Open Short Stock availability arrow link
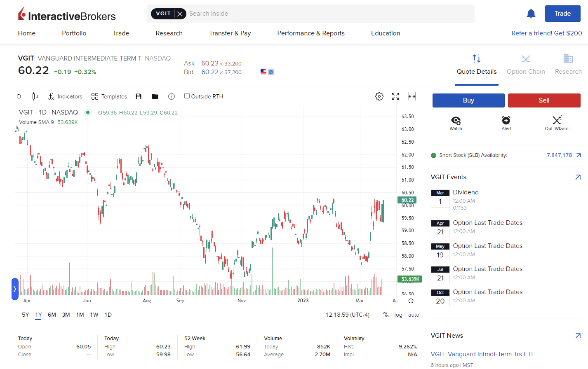Viewport: 588px width, 369px height. [579, 155]
